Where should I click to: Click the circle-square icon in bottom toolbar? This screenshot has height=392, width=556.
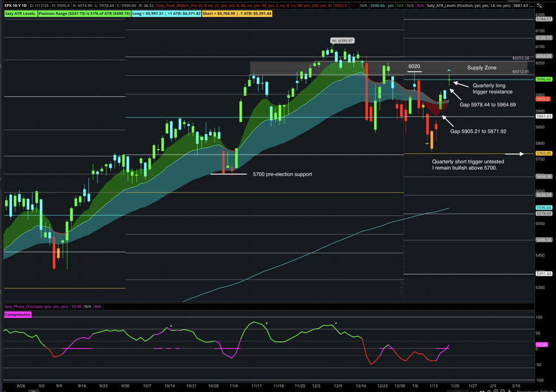coord(503,390)
